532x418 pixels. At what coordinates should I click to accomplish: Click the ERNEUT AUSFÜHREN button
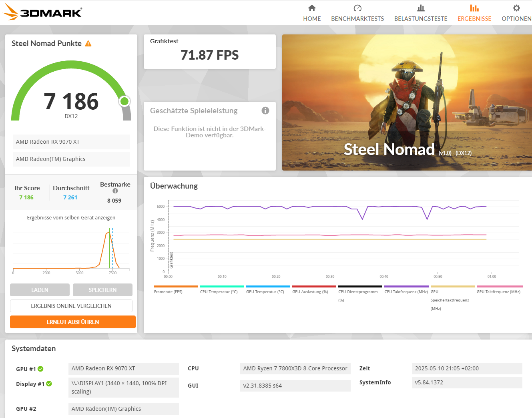(73, 322)
